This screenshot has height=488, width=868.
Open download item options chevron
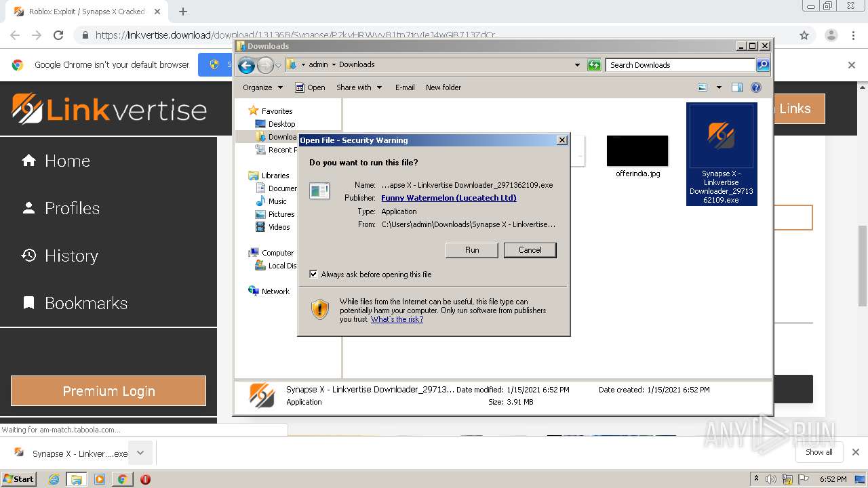(x=140, y=453)
